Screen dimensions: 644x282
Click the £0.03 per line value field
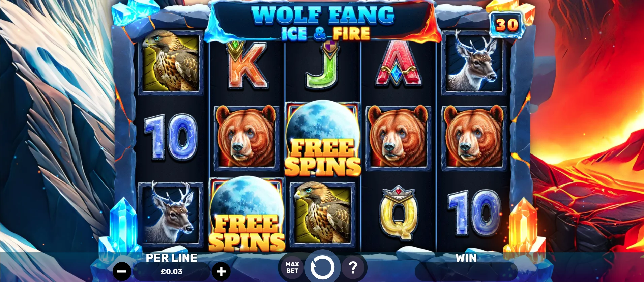(171, 271)
